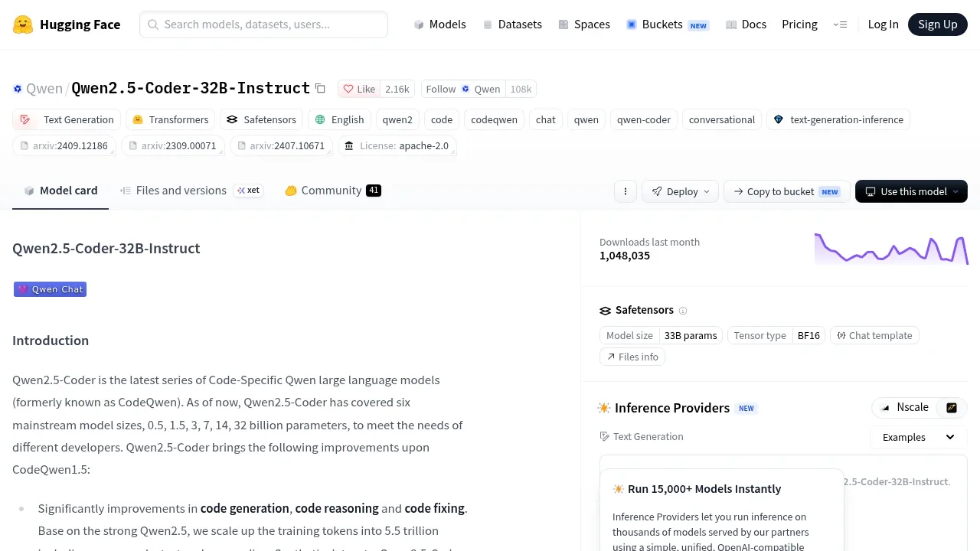Image resolution: width=980 pixels, height=551 pixels.
Task: Select the English language tag
Action: tap(339, 119)
